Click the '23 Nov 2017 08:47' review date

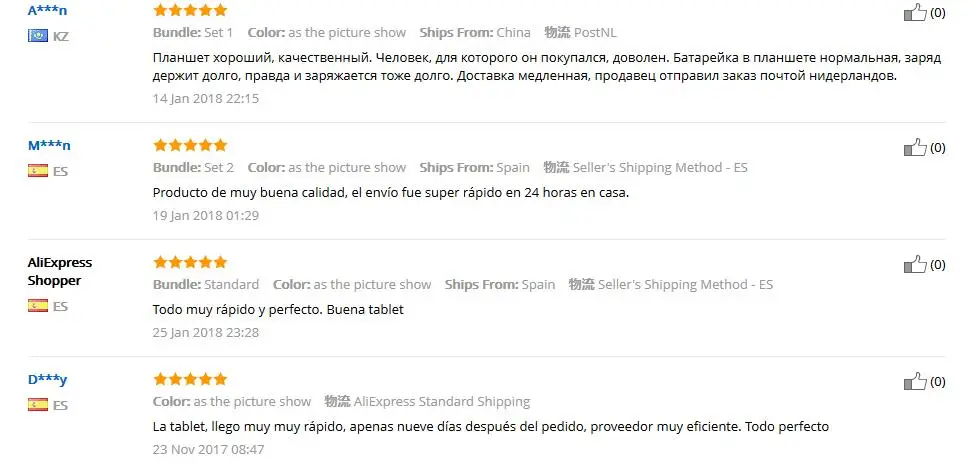tap(208, 450)
